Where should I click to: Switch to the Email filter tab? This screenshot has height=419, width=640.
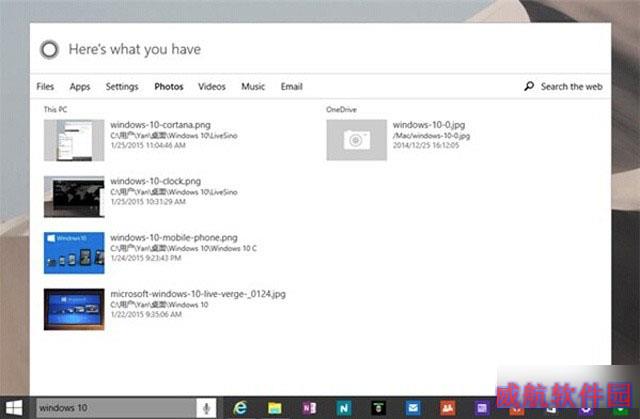coord(291,86)
